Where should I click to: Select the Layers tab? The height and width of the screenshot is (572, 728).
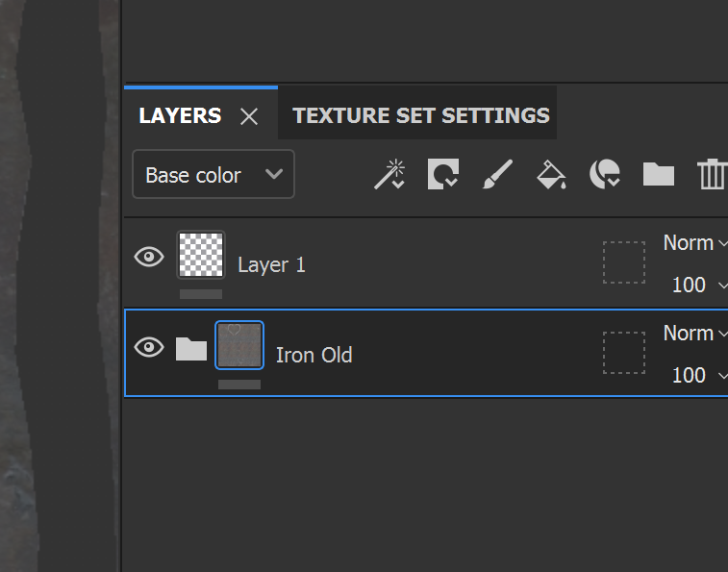pos(180,115)
